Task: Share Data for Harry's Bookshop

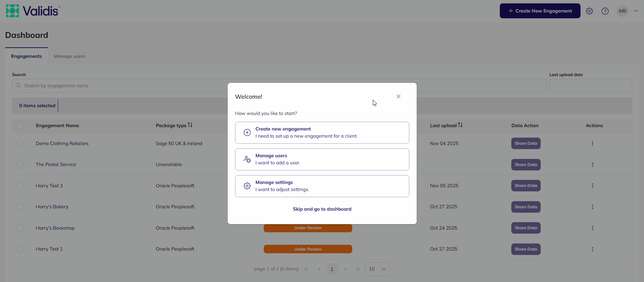Action: pyautogui.click(x=526, y=228)
